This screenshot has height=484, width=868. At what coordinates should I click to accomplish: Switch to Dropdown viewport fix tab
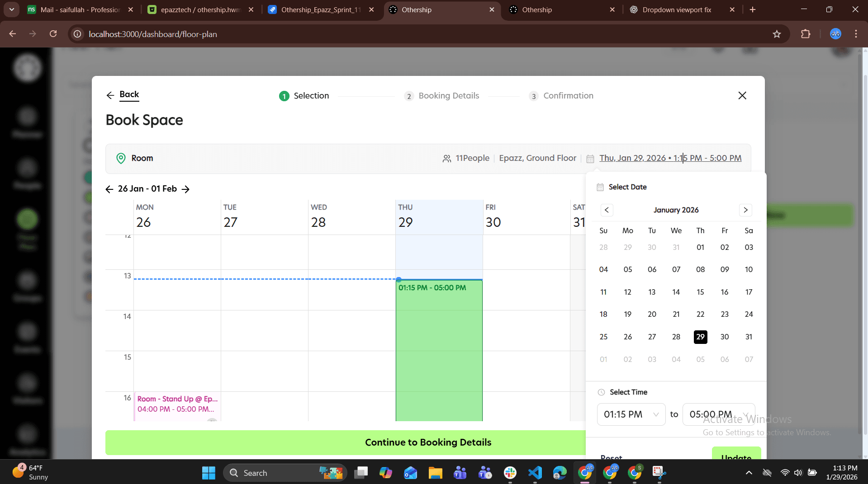[x=677, y=9]
